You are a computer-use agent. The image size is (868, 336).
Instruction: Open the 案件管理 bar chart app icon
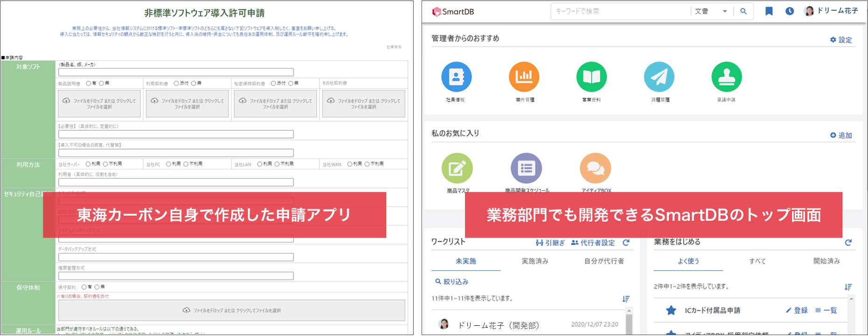(x=524, y=77)
